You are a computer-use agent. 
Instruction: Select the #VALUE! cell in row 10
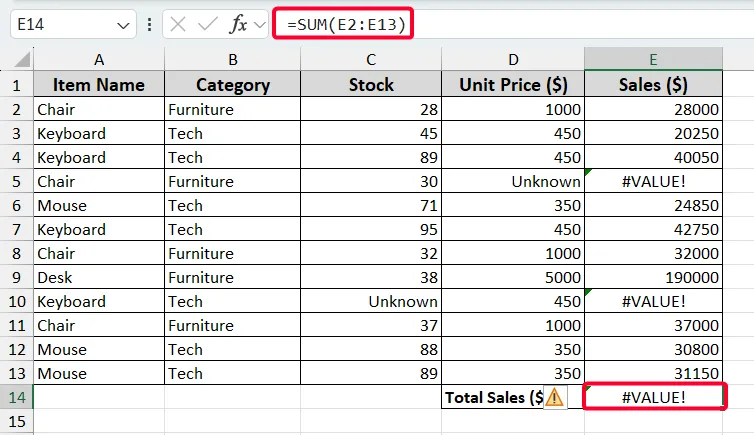pos(653,301)
